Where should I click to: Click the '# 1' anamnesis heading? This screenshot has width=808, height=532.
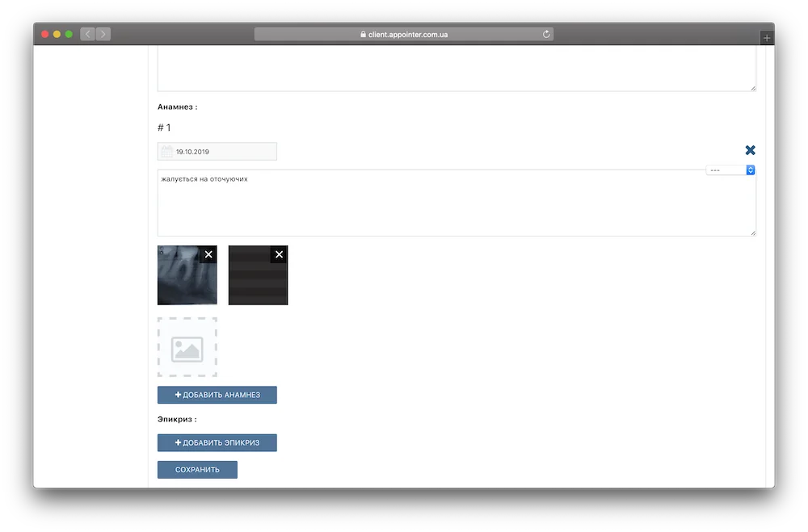click(164, 128)
